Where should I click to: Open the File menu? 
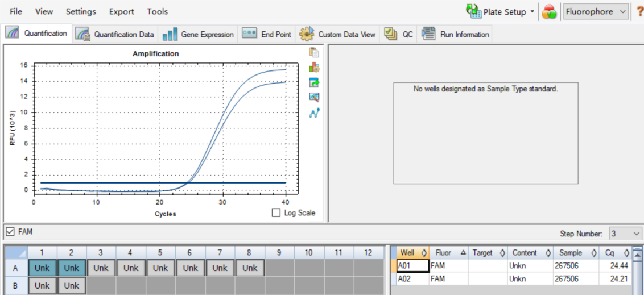pyautogui.click(x=16, y=11)
